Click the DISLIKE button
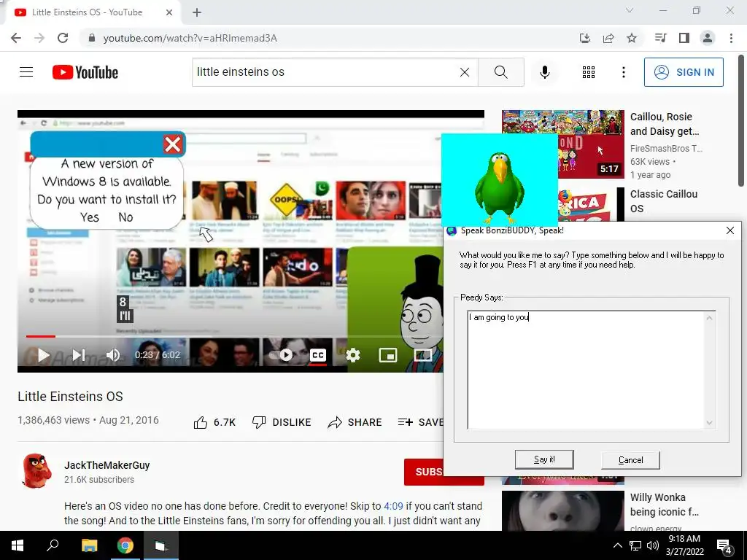This screenshot has height=560, width=747. 282,422
